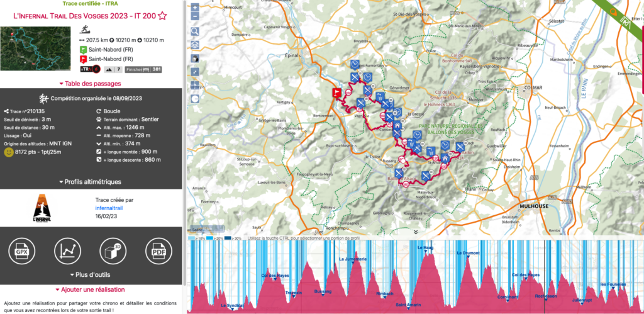Open the 3D view of the trace
This screenshot has width=644, height=314.
113,251
